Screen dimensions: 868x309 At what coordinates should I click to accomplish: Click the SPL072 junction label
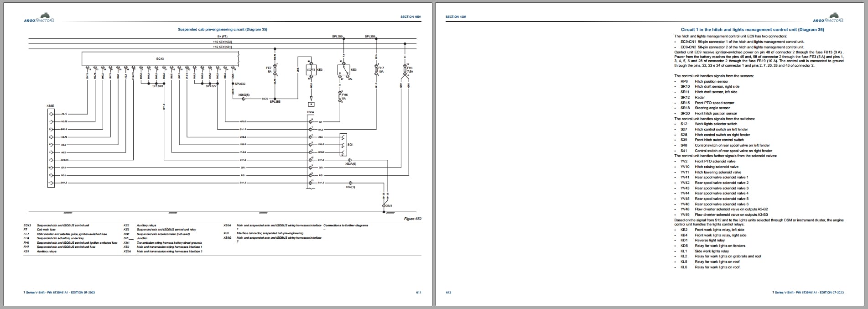click(211, 86)
